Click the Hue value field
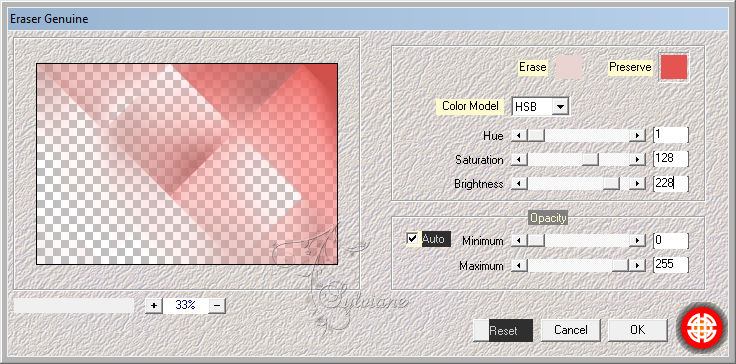 pyautogui.click(x=671, y=135)
